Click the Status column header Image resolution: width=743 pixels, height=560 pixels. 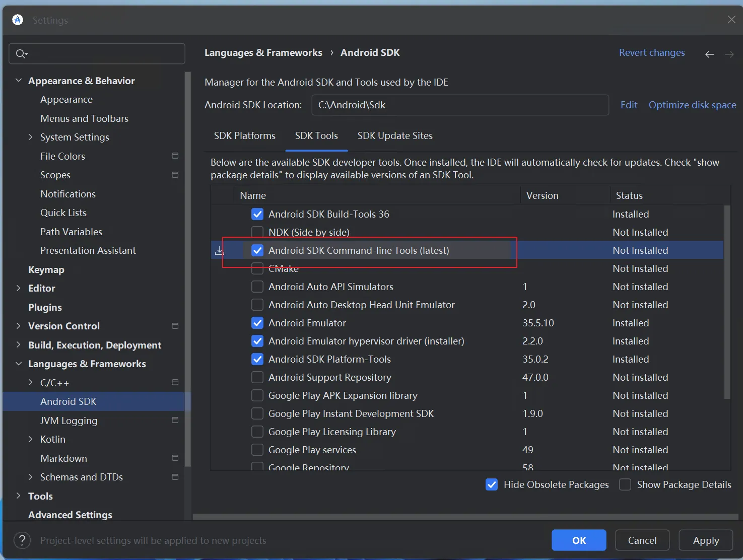coord(670,195)
